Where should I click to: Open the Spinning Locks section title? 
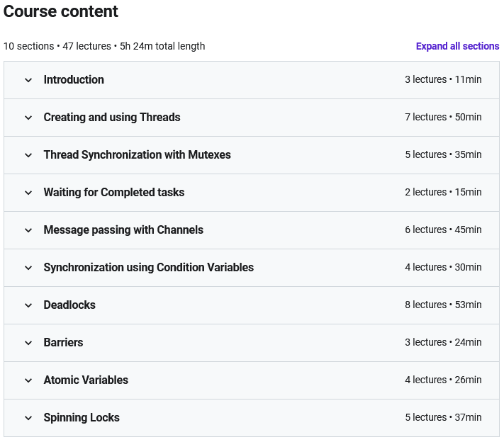pos(82,417)
